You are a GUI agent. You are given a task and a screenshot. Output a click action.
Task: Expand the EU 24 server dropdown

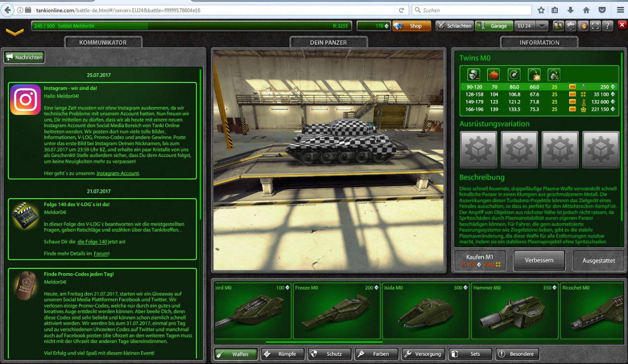pyautogui.click(x=542, y=26)
